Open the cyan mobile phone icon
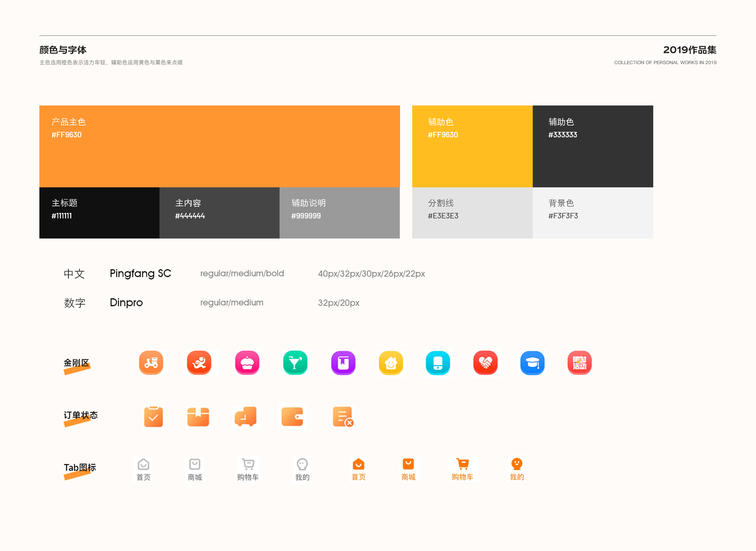 click(x=438, y=362)
